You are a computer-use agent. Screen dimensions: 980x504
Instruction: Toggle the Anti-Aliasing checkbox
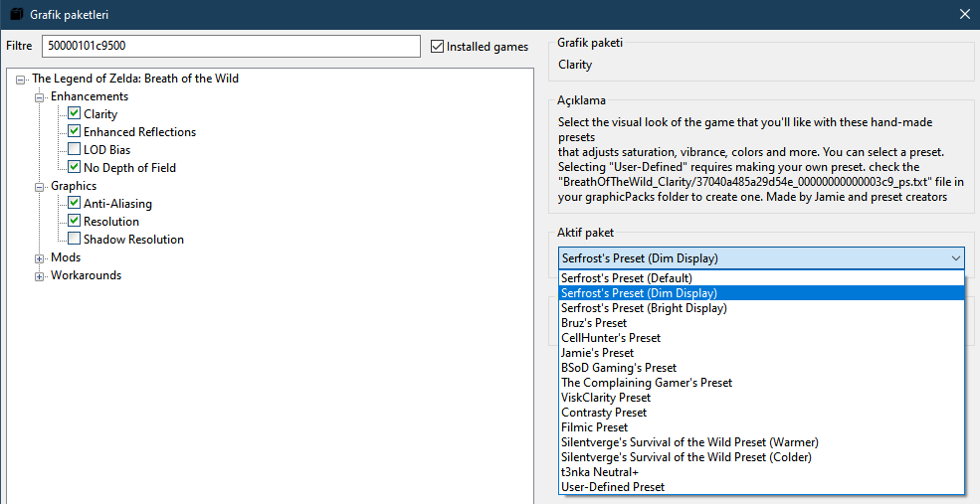[x=74, y=203]
